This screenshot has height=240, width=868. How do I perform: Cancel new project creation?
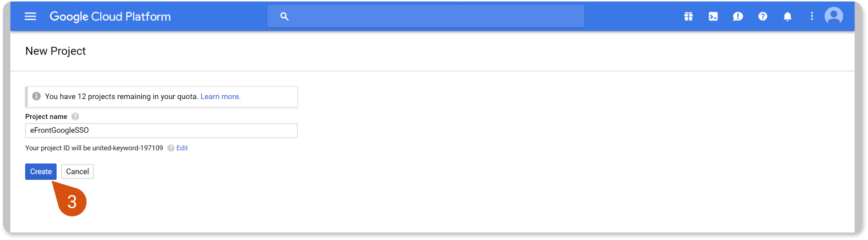click(x=77, y=172)
